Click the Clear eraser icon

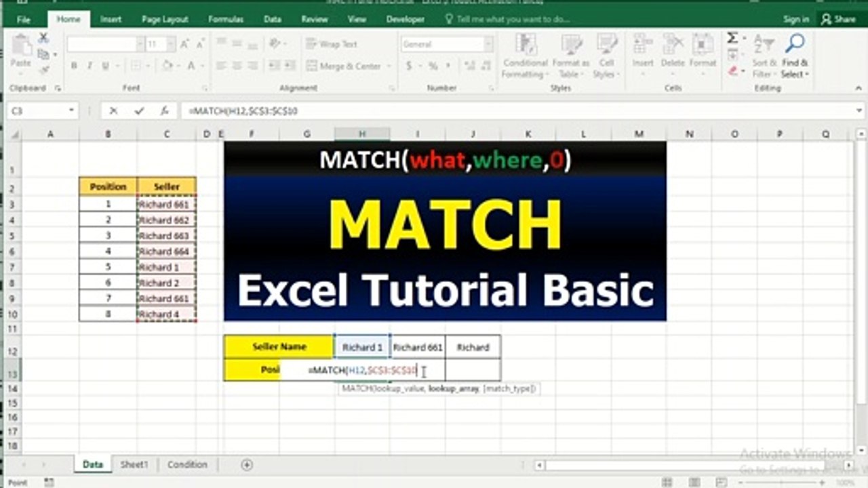(x=732, y=70)
